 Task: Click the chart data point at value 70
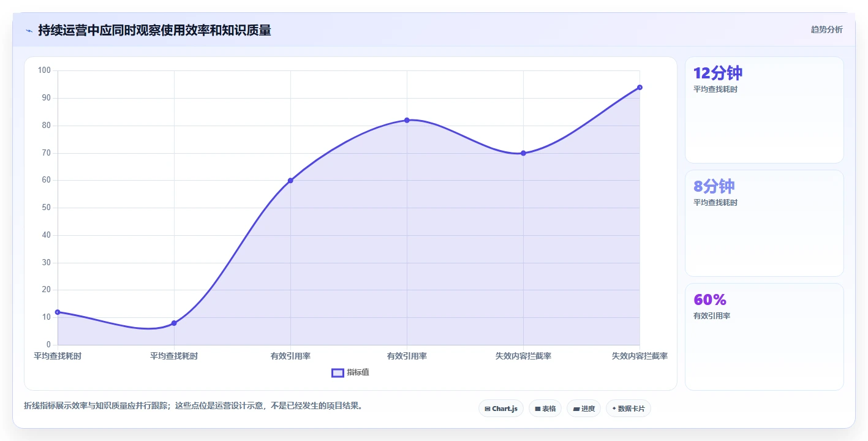pyautogui.click(x=523, y=153)
